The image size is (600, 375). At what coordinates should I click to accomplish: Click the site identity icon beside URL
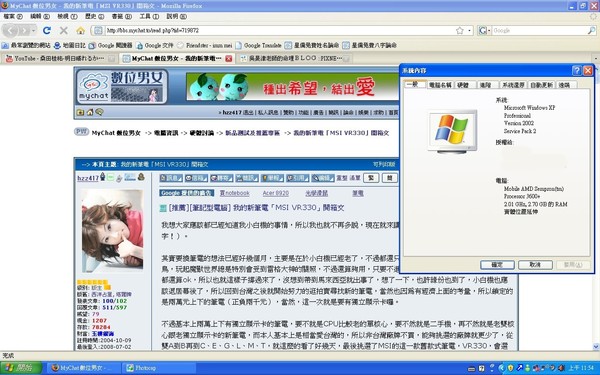[x=98, y=30]
